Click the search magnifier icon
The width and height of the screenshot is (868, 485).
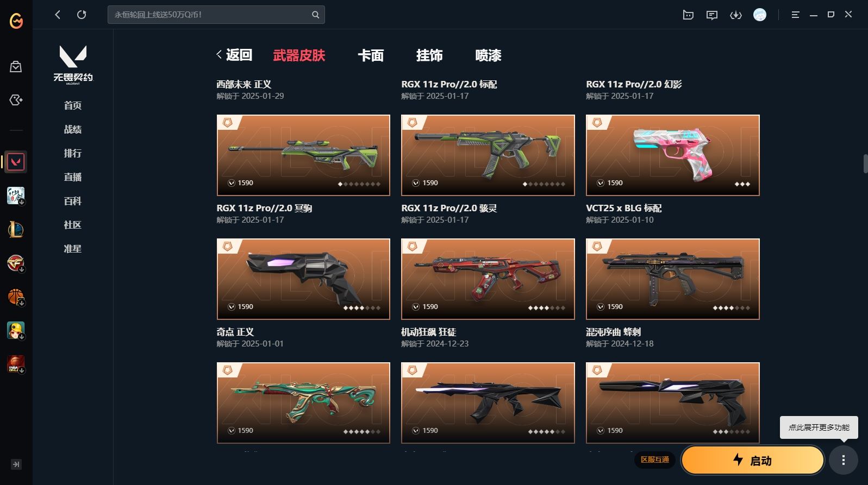315,15
